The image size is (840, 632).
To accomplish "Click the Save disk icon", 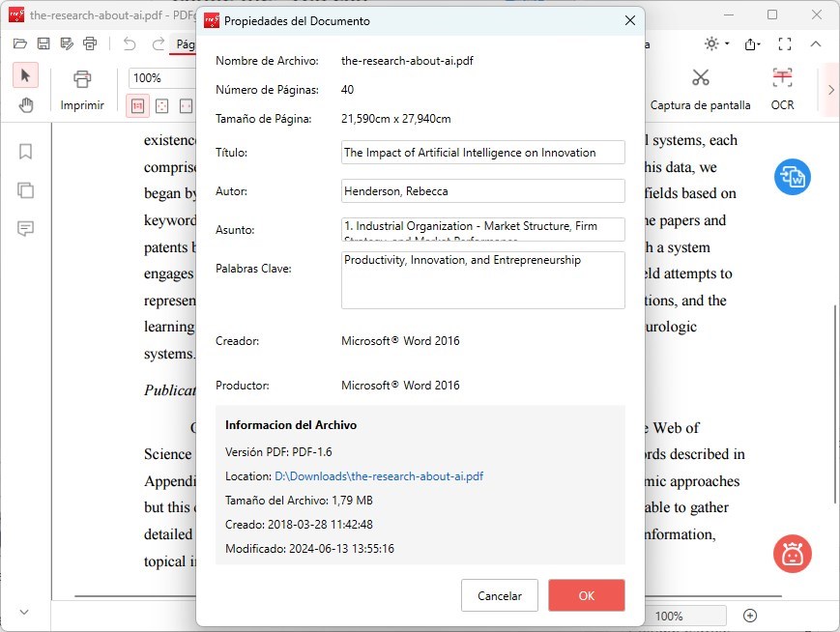I will coord(43,43).
